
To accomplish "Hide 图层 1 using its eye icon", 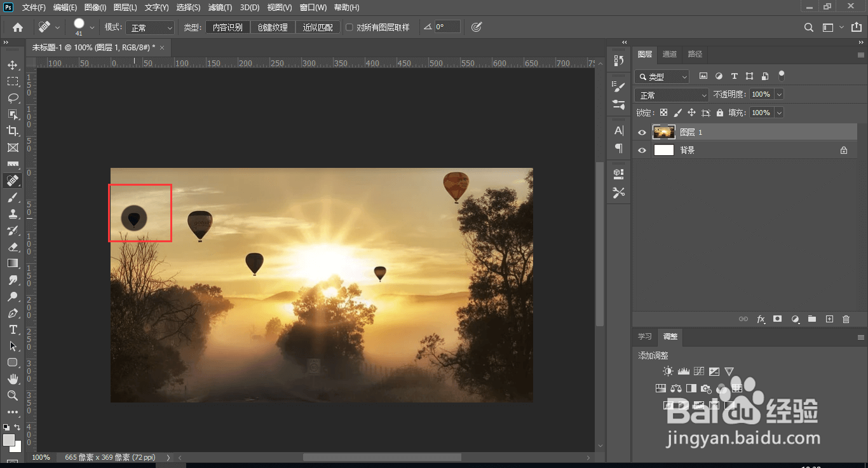I will pyautogui.click(x=642, y=132).
